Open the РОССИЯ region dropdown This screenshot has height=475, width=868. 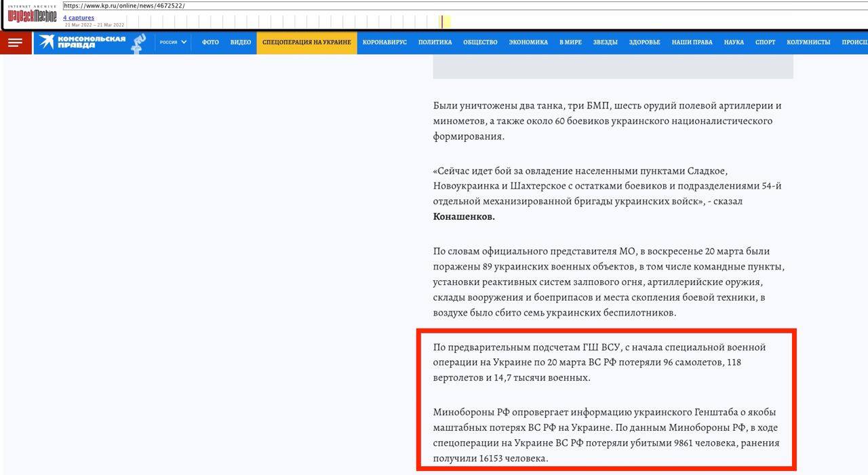172,41
